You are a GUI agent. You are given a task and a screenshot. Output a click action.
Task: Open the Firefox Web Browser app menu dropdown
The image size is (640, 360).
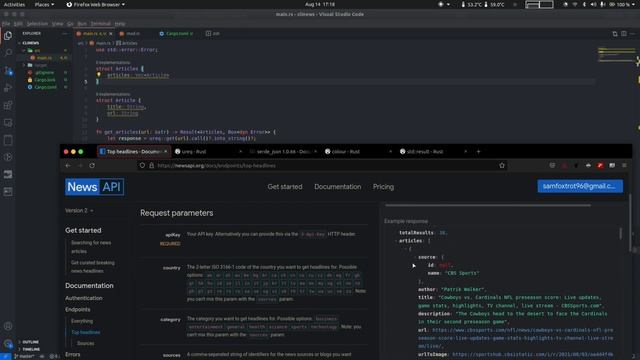click(x=96, y=4)
